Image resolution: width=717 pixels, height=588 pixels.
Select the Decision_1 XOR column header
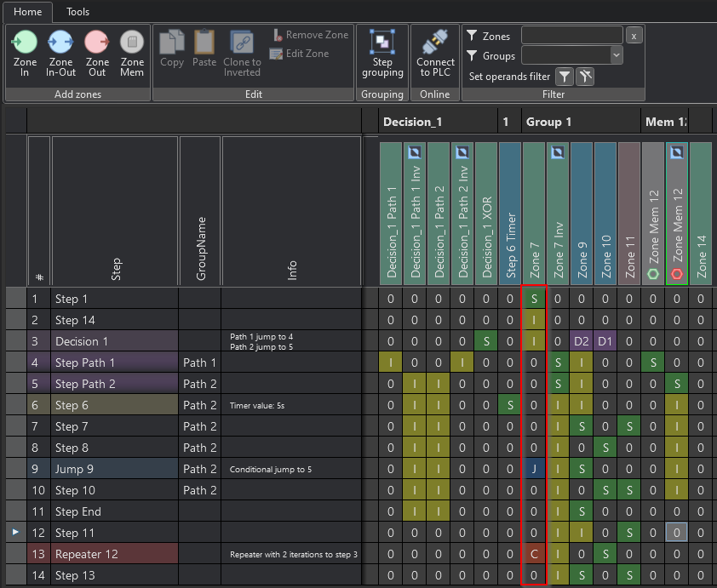tap(486, 214)
